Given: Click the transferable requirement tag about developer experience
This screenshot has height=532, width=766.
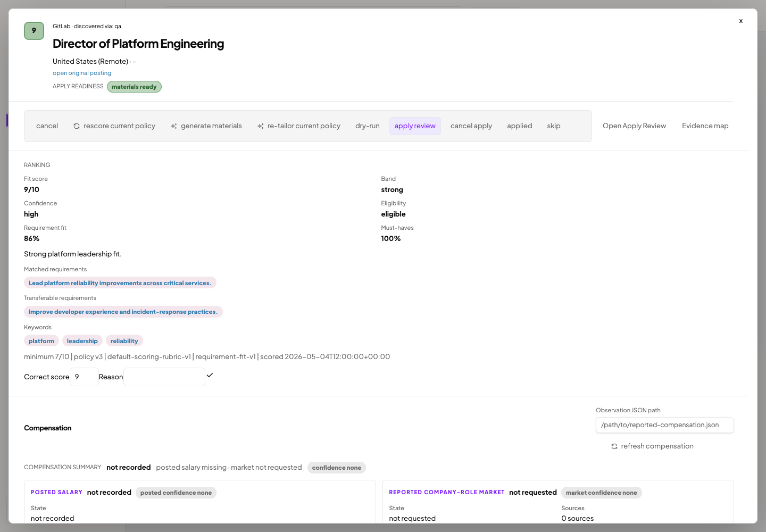Looking at the screenshot, I should [123, 312].
